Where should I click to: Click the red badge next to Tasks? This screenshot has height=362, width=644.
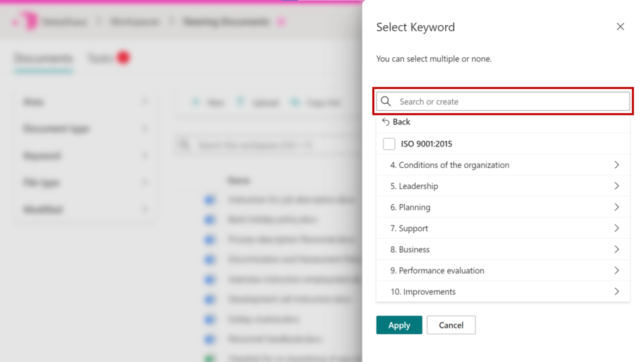tap(123, 58)
